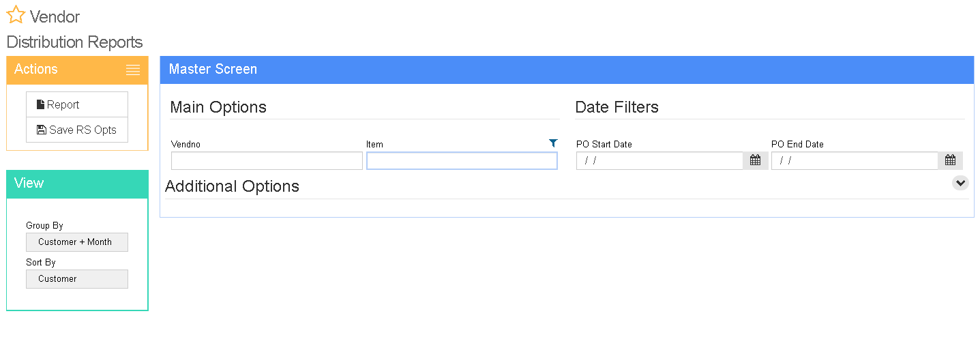Viewport: 980px width, 348px height.
Task: Click the View panel header
Action: coord(77,184)
